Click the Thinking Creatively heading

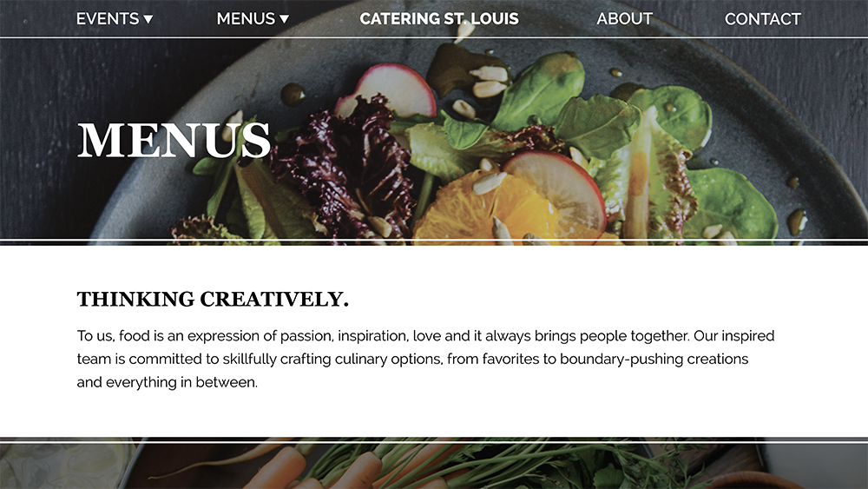[x=213, y=299]
